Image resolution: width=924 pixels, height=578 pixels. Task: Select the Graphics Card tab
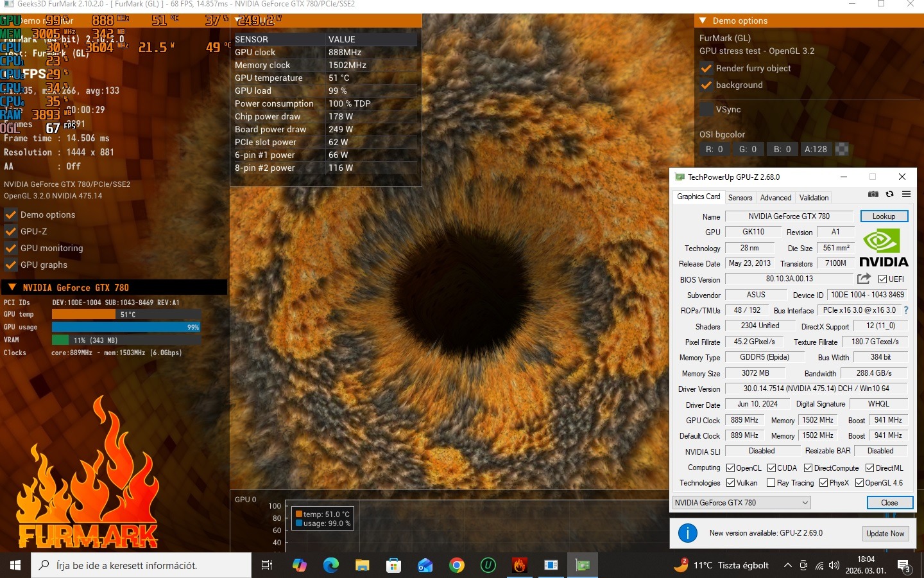pyautogui.click(x=699, y=197)
